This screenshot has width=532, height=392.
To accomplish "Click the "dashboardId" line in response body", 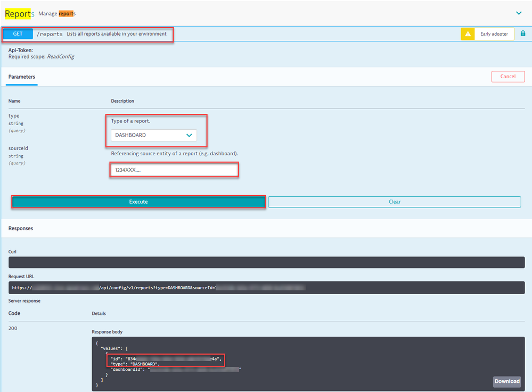I will tap(176, 369).
